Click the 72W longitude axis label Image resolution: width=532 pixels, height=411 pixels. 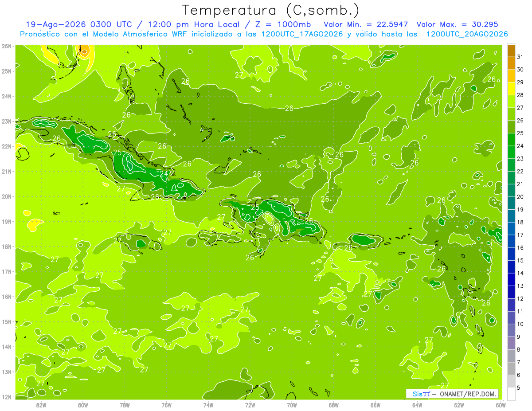coord(250,405)
